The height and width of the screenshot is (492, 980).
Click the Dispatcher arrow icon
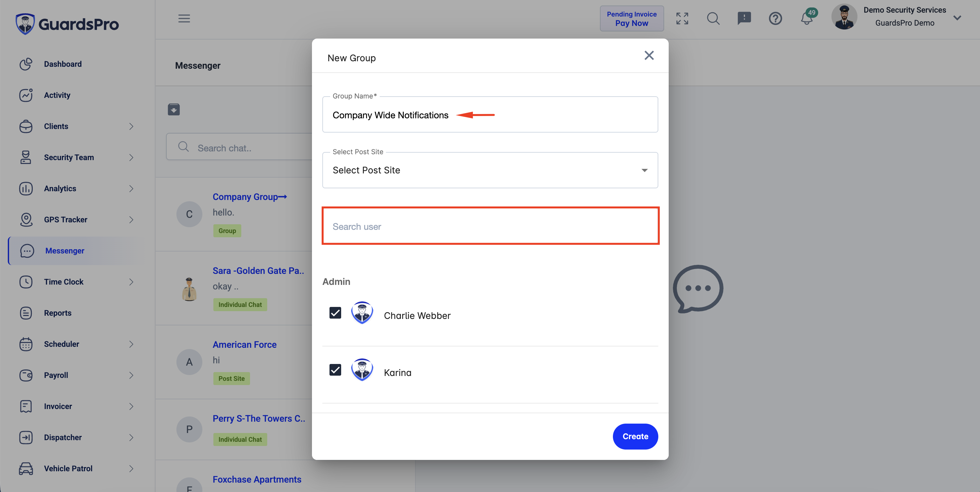26,438
